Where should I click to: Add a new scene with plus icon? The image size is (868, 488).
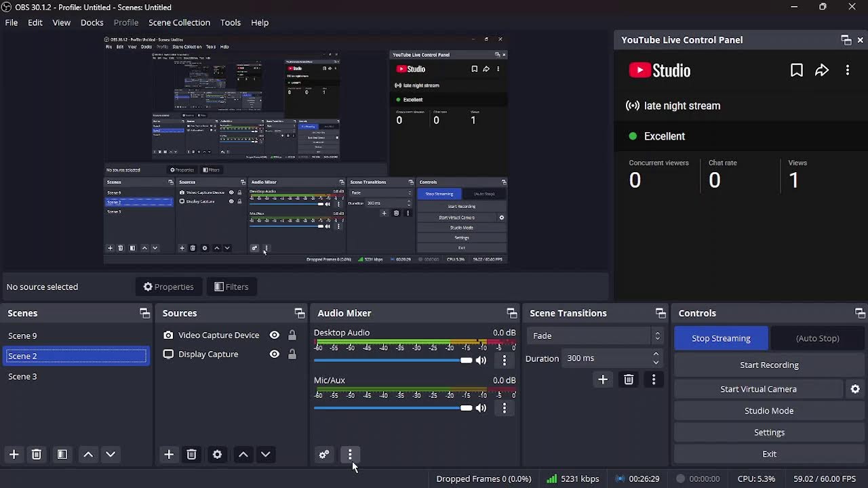coord(14,454)
